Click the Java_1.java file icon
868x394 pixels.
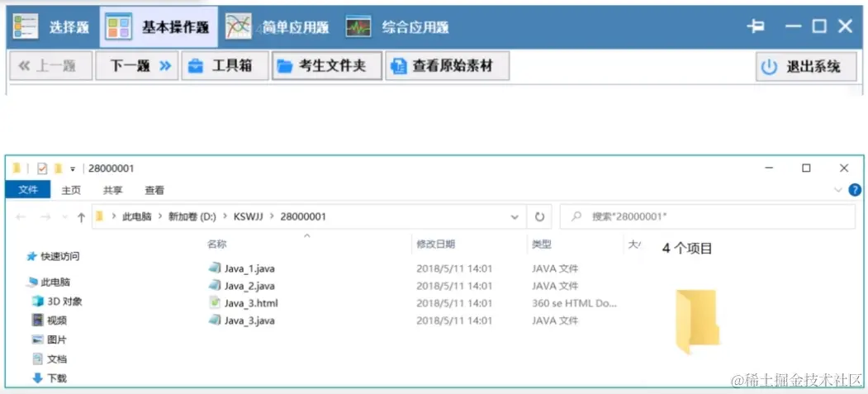pyautogui.click(x=214, y=268)
